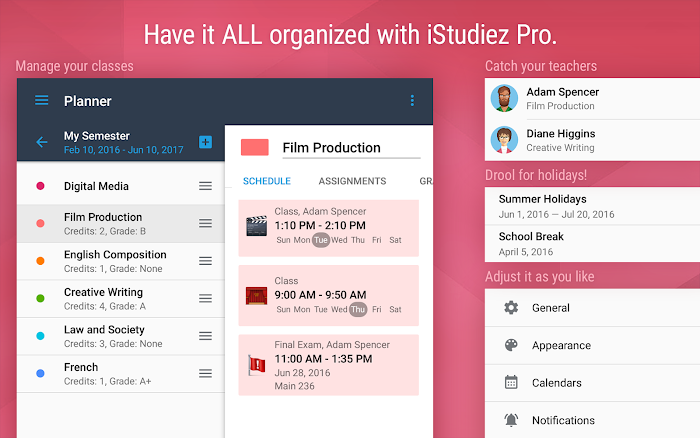
Task: Click the Film Production color swatch
Action: tap(255, 148)
